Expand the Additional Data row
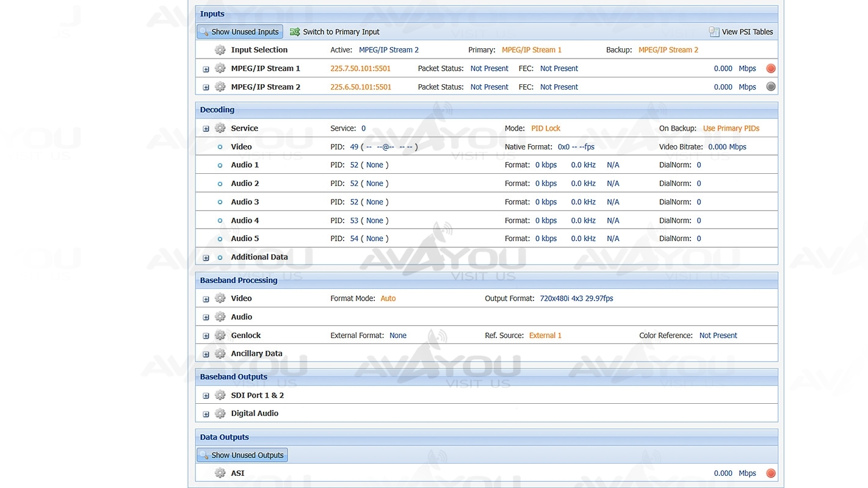 (x=206, y=257)
